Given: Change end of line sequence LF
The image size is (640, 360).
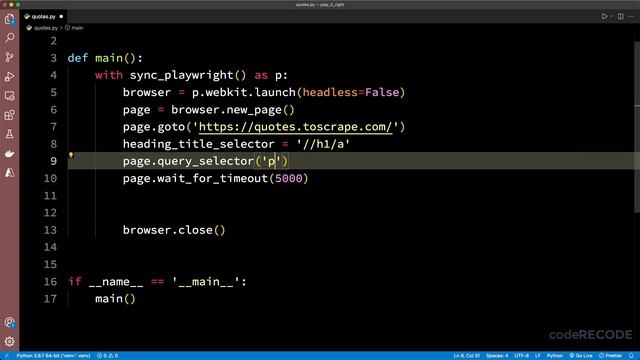Looking at the screenshot, I should 538,356.
